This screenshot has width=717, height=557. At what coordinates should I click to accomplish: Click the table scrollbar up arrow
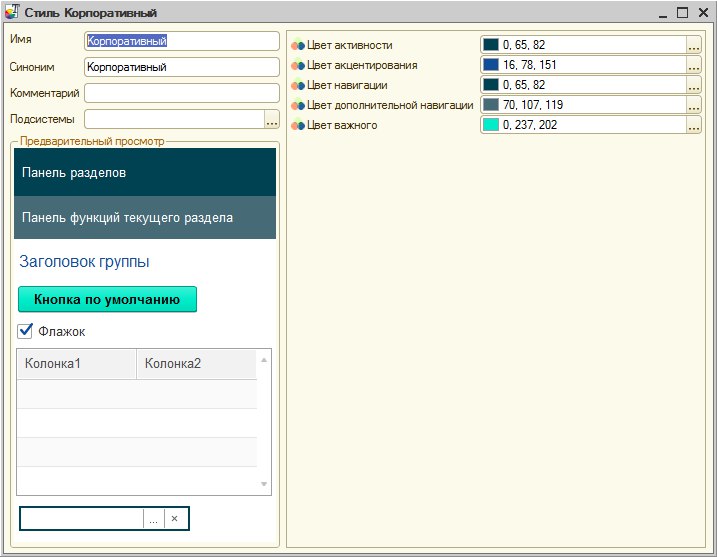(x=264, y=360)
